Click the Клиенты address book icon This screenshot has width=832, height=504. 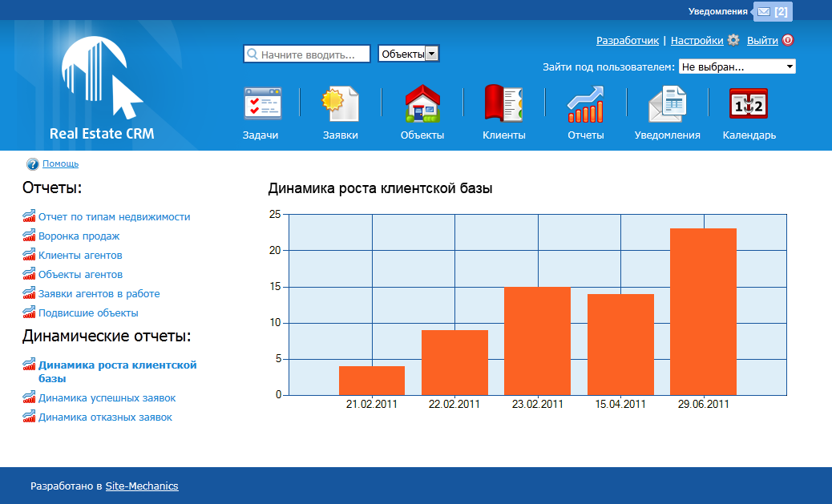point(503,105)
